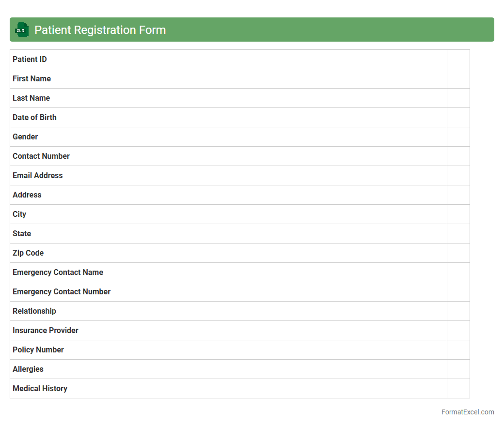Click the Address row label
This screenshot has width=504, height=426.
coord(27,195)
